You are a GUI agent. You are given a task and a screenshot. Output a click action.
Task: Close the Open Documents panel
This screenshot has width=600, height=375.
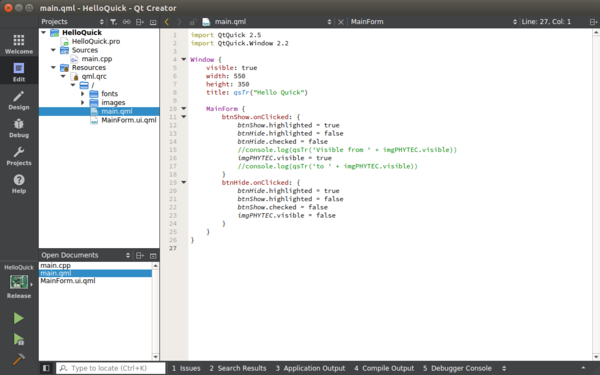(153, 255)
